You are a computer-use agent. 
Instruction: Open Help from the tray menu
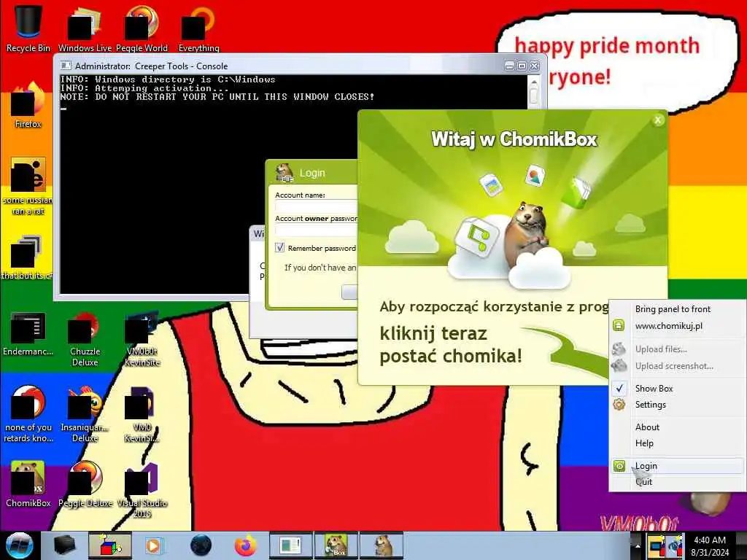(676, 443)
